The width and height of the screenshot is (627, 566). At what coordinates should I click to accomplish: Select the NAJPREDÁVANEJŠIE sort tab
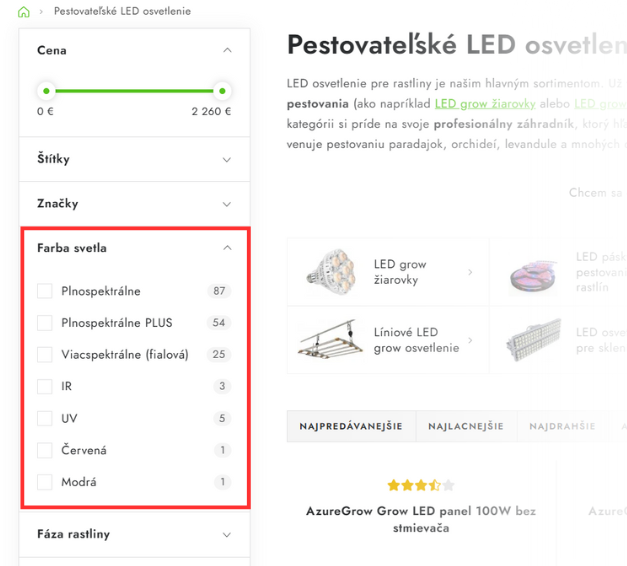351,426
